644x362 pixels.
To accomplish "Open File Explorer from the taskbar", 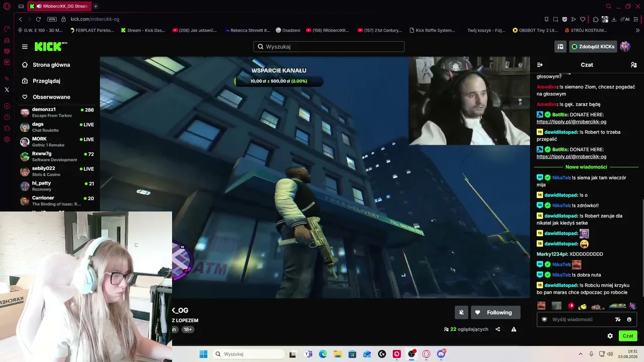I will [338, 354].
